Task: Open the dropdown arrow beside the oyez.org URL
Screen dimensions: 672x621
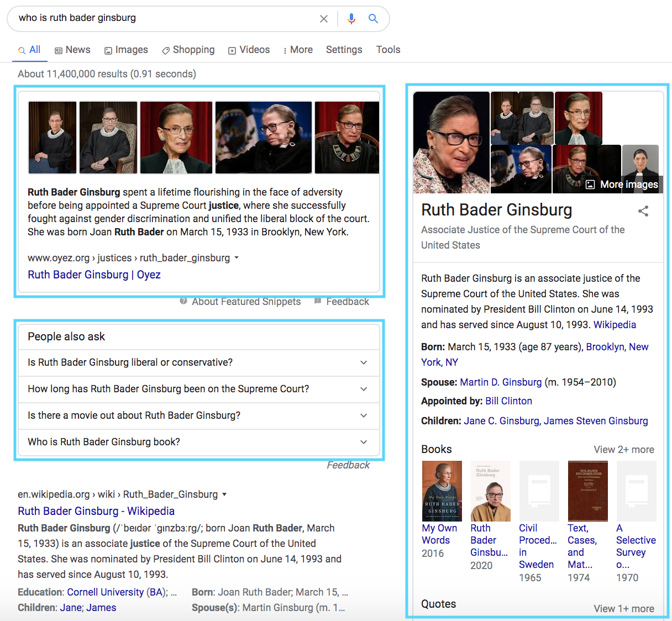Action: (237, 258)
